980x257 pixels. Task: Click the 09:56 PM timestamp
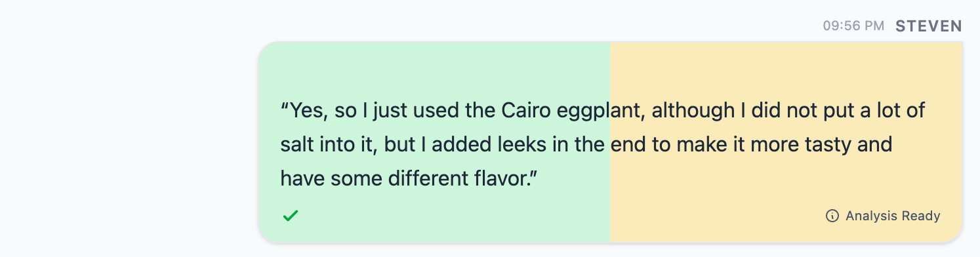coord(853,26)
